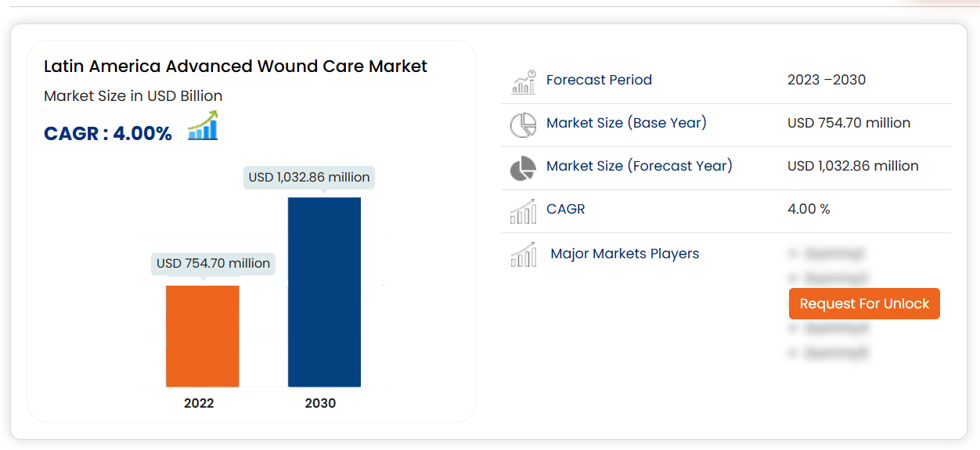Click the blue 2030 bar

pos(324,291)
